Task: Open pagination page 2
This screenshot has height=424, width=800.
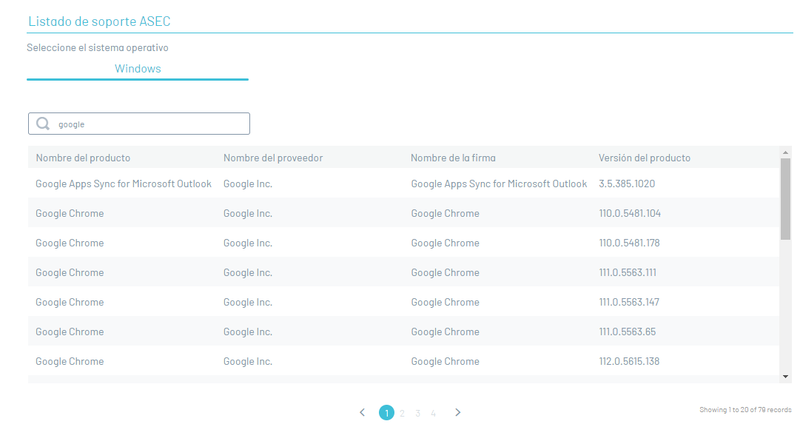Action: coord(402,413)
